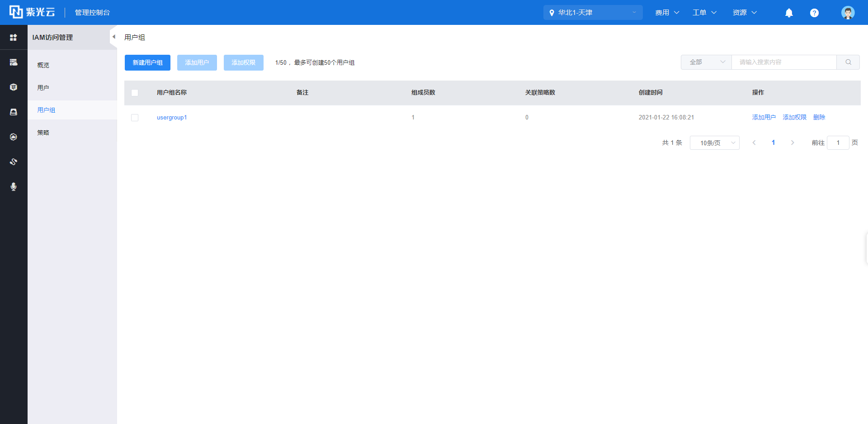Select 策略 in the IAM side menu
This screenshot has width=868, height=424.
(43, 133)
